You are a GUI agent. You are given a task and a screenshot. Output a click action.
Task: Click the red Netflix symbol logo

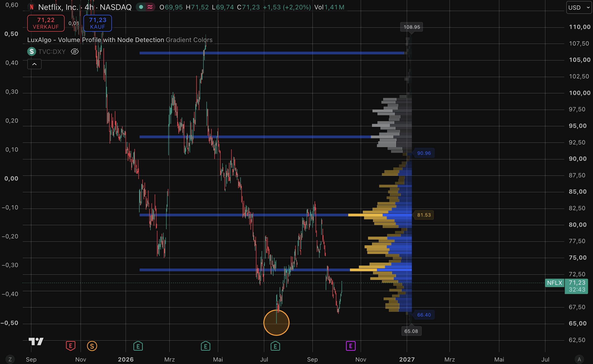(x=32, y=7)
